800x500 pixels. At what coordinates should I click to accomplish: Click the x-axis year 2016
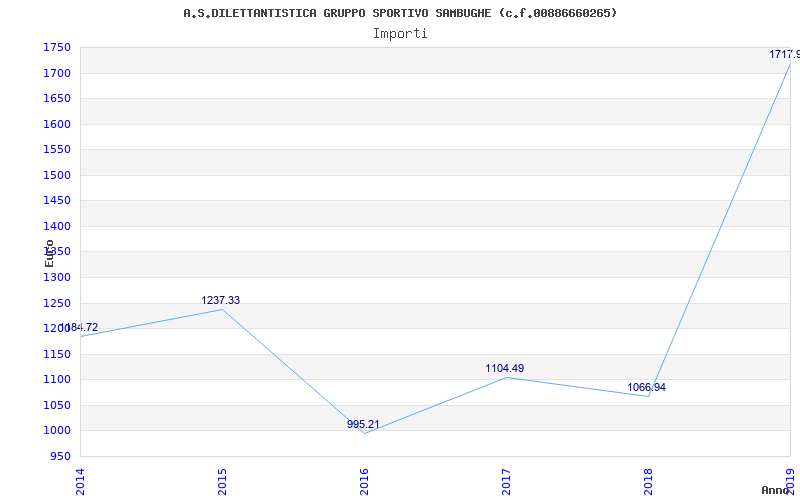coord(364,482)
